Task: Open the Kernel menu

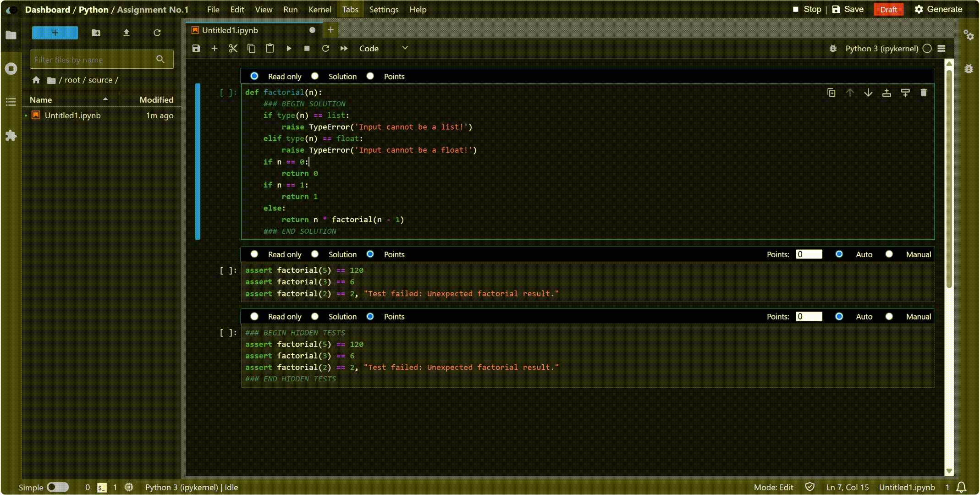Action: [x=320, y=9]
